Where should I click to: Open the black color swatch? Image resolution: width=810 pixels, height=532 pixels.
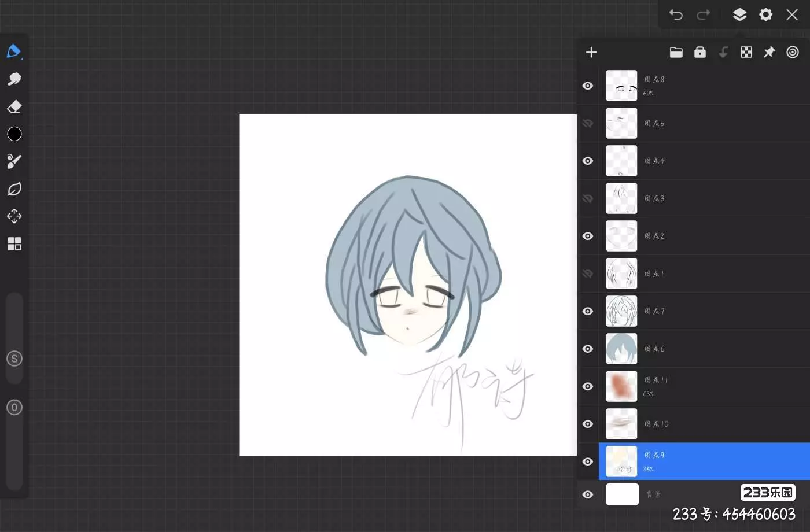pyautogui.click(x=14, y=134)
